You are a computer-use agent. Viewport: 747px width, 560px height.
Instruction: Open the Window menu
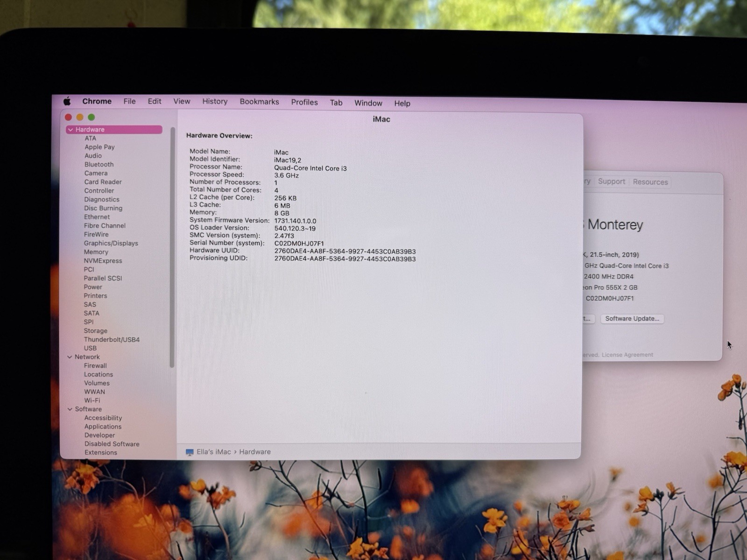368,103
